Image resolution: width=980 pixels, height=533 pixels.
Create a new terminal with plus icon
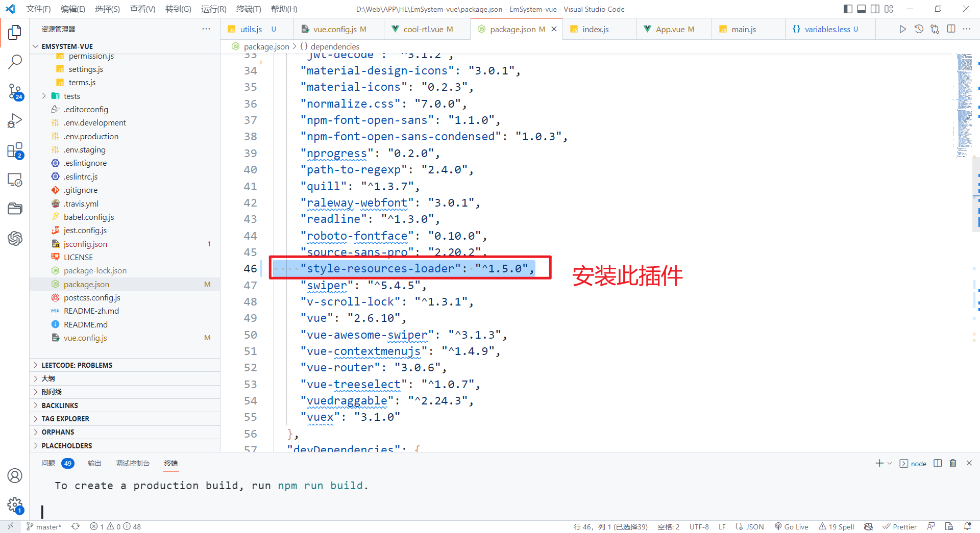click(879, 463)
